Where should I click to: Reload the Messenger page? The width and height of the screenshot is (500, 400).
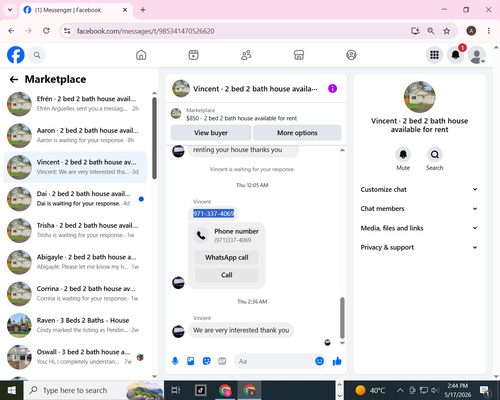tap(46, 31)
